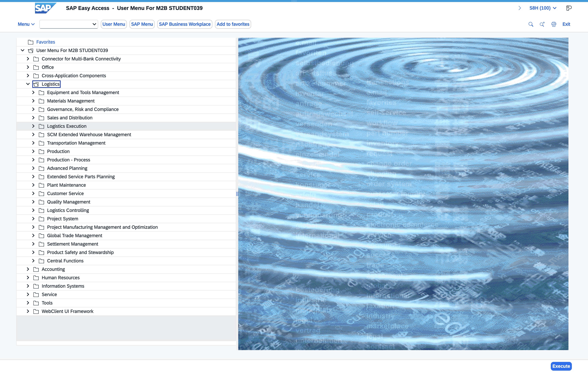Expand Connector for Multi-Bank Connectivity
The width and height of the screenshot is (588, 373).
coord(28,59)
